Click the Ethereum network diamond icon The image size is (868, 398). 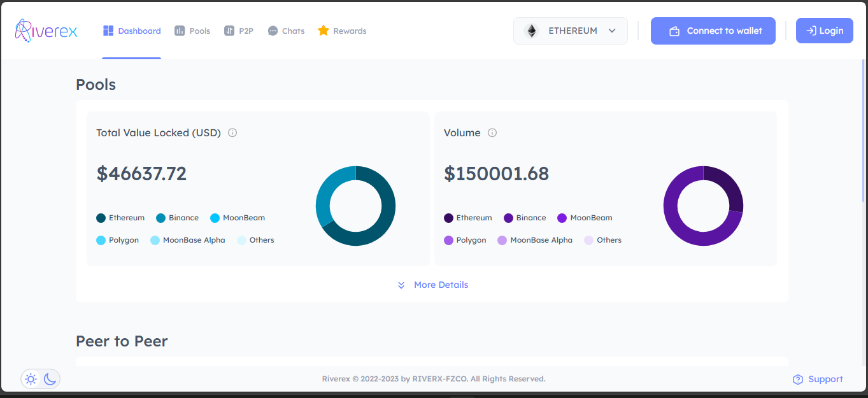(531, 31)
